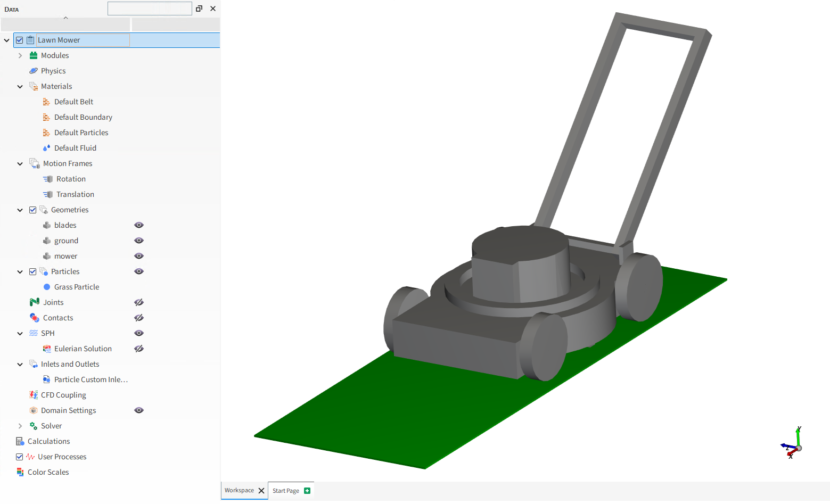The height and width of the screenshot is (504, 830).
Task: Click the Joints icon
Action: click(35, 302)
